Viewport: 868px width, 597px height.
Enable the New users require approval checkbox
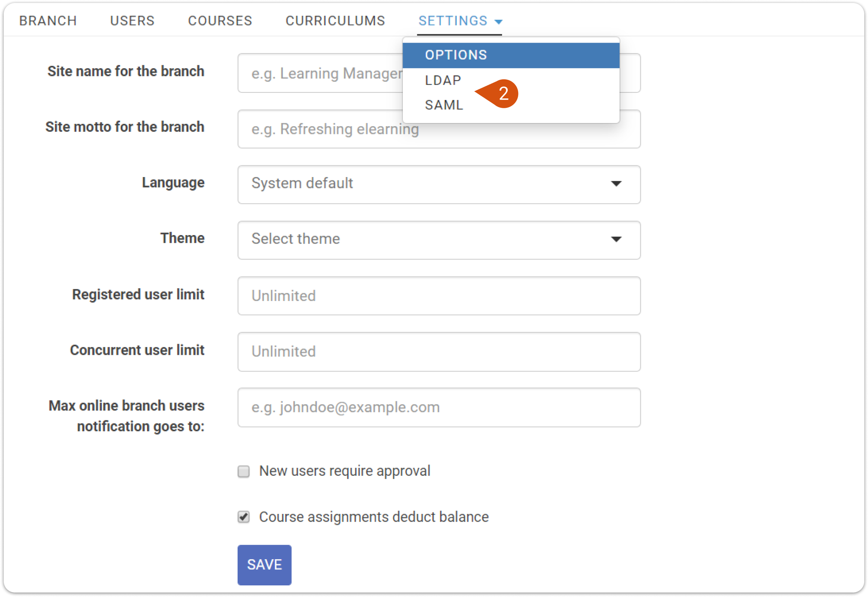point(244,471)
